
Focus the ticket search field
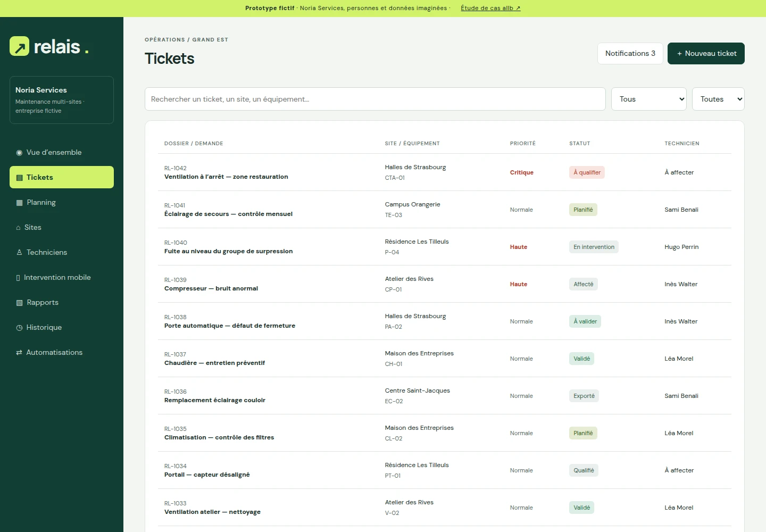pos(375,99)
